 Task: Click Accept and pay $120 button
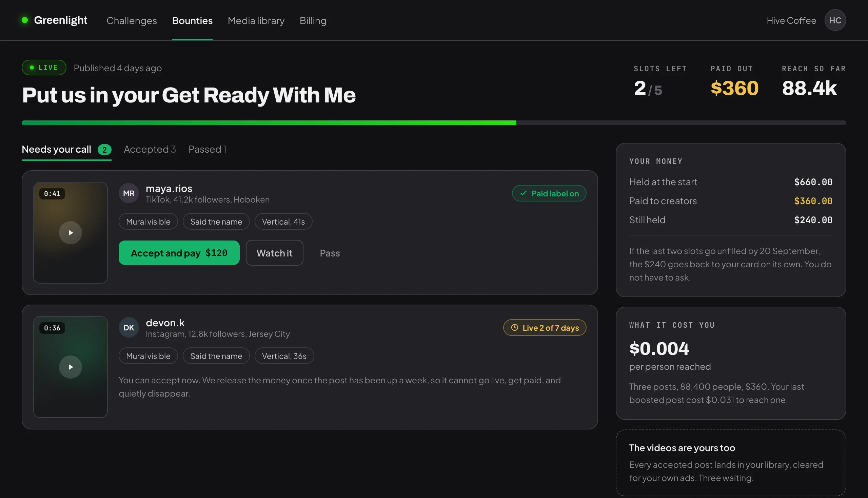point(179,253)
